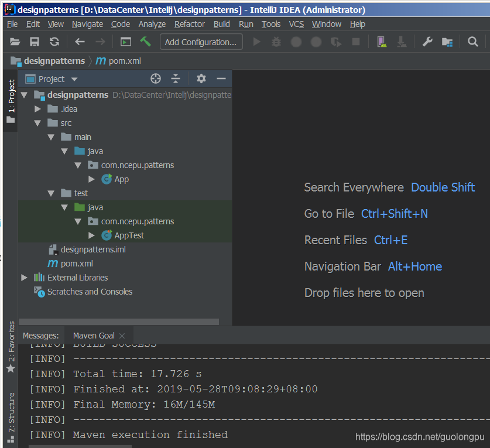Open the Build menu
Image resolution: width=490 pixels, height=448 pixels.
221,24
